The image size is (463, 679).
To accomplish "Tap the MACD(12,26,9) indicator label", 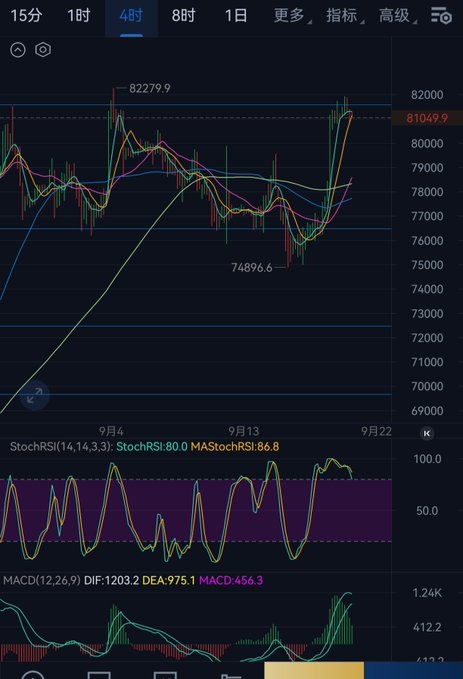I will (42, 580).
